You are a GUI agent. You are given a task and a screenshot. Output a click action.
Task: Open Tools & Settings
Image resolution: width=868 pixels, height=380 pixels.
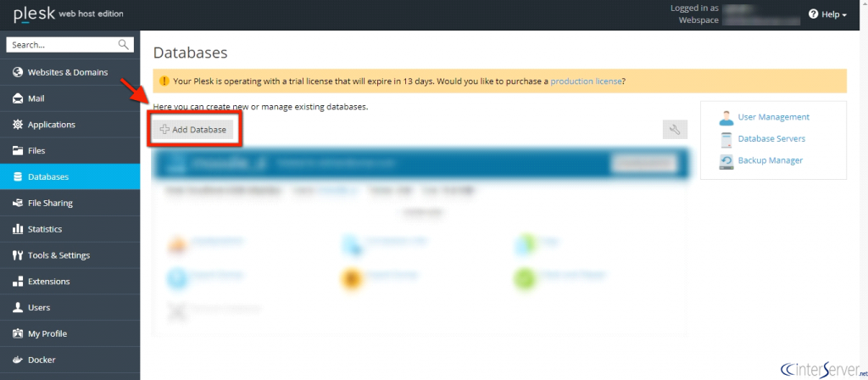70,255
